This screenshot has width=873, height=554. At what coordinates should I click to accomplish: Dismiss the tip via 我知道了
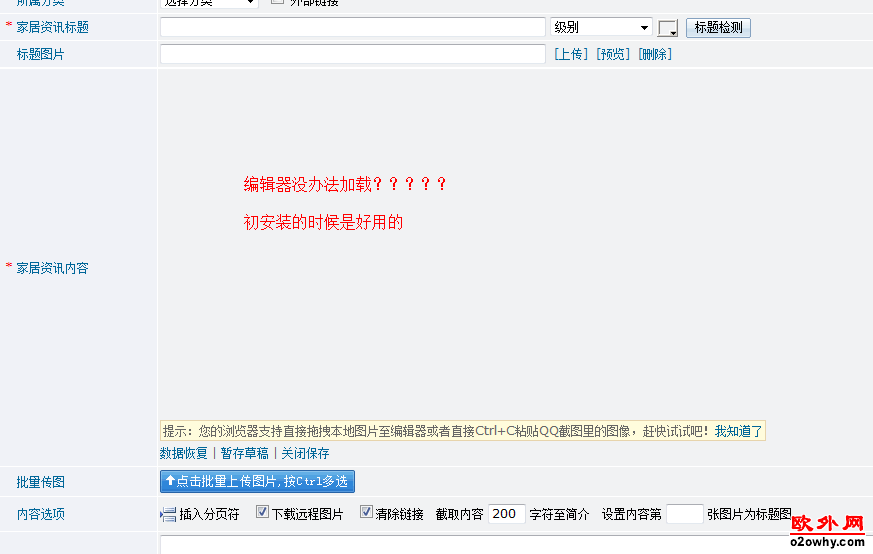pos(738,431)
